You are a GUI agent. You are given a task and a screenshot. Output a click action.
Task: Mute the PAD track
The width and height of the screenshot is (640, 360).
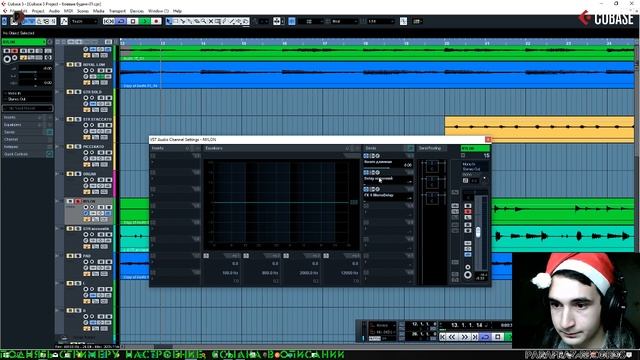70,256
